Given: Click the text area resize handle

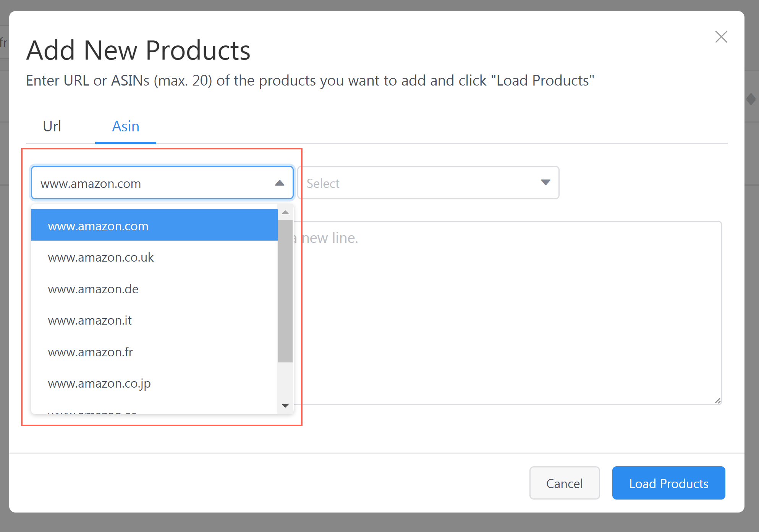Looking at the screenshot, I should point(718,401).
